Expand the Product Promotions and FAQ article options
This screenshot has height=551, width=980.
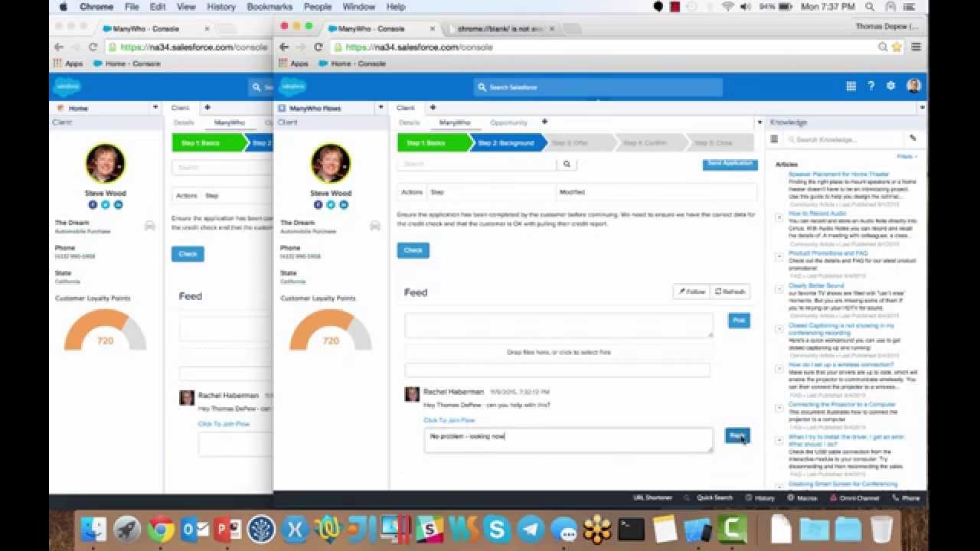[779, 256]
